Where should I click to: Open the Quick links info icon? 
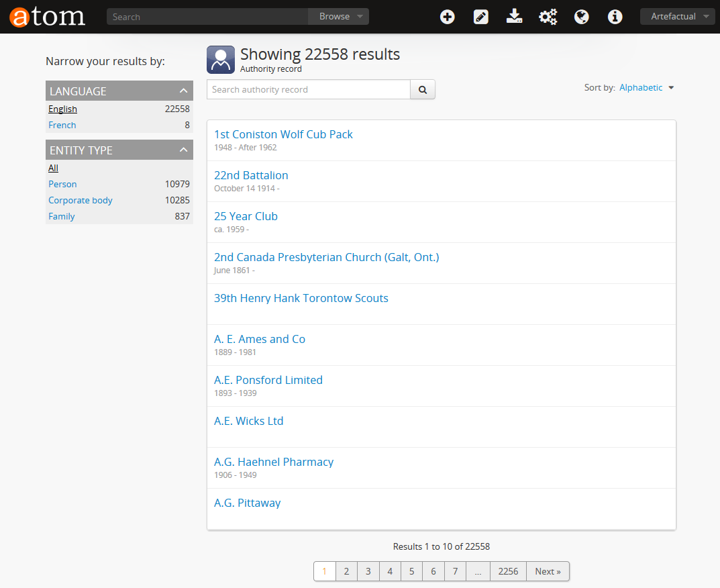coord(615,17)
